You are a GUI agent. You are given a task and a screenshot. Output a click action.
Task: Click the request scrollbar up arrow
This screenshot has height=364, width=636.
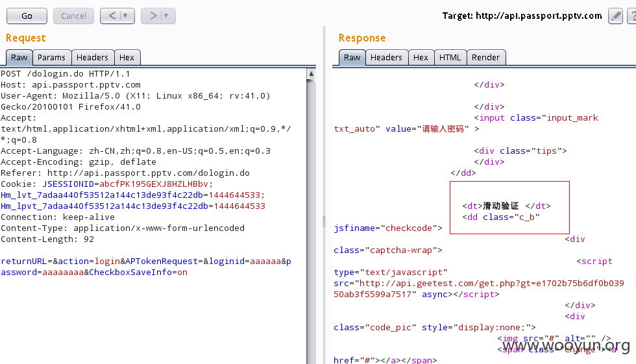(x=311, y=74)
